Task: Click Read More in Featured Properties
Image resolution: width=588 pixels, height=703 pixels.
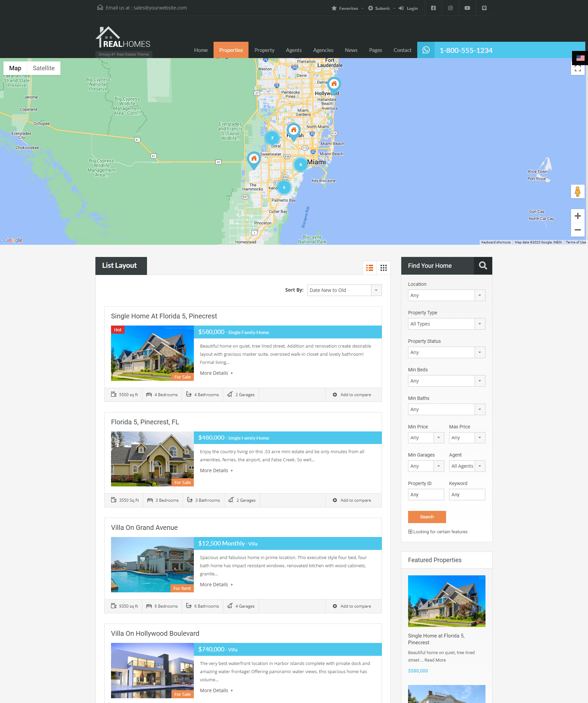Action: 435,660
